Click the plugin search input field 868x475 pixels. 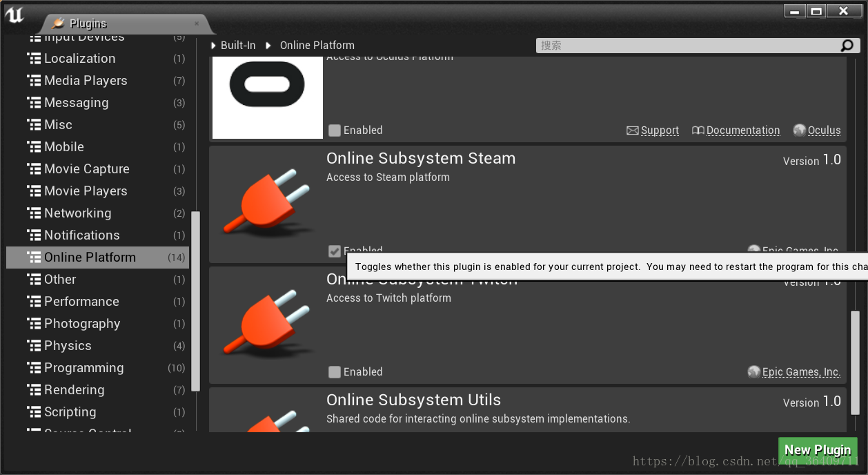pyautogui.click(x=687, y=46)
